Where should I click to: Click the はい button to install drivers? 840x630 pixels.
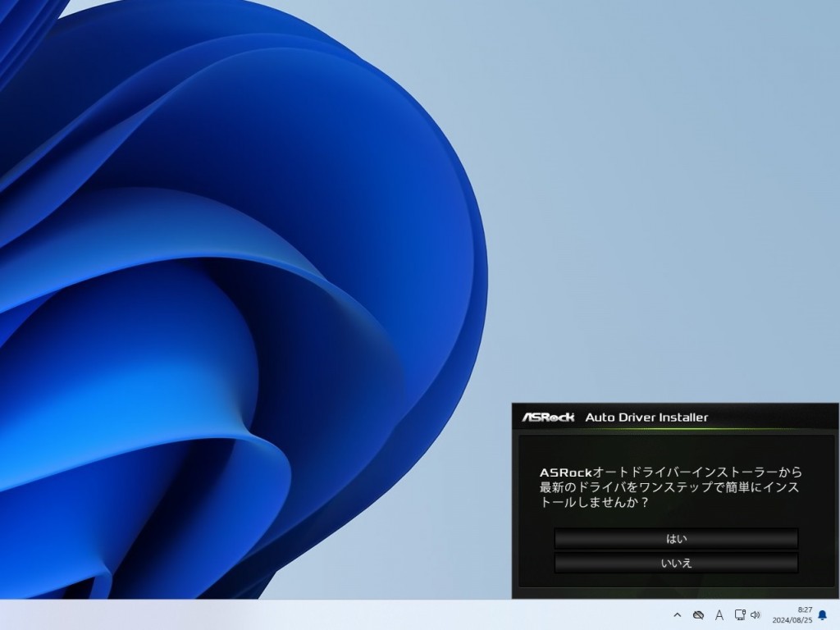pyautogui.click(x=676, y=539)
